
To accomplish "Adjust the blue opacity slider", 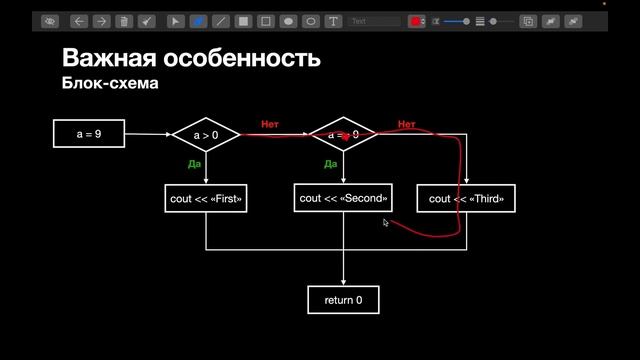I will click(456, 21).
